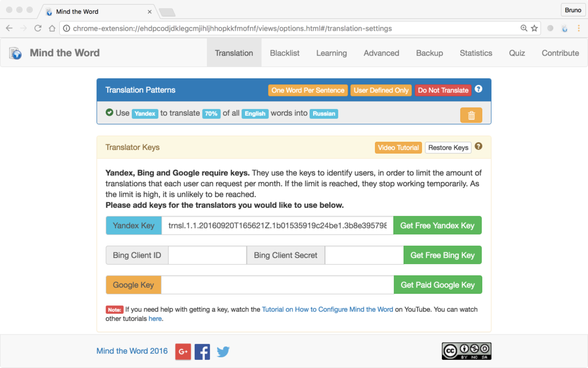Click the Translation Patterns help question mark

click(478, 89)
